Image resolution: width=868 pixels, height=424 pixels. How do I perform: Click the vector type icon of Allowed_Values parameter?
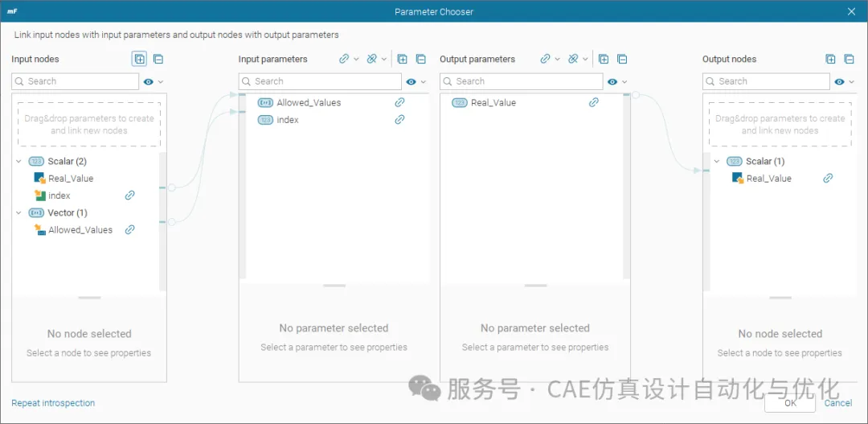[266, 102]
